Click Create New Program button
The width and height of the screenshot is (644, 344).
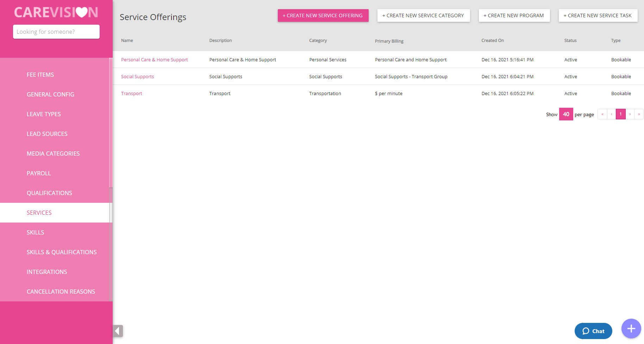tap(514, 15)
